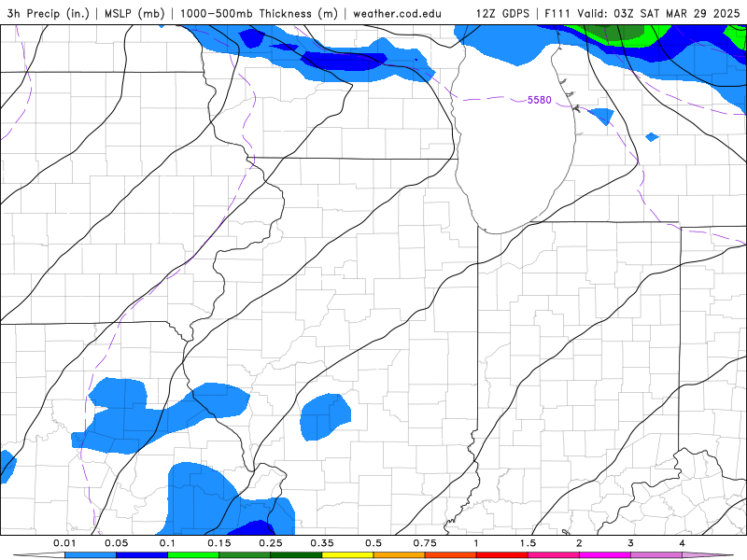Click the 1.5 legend value
This screenshot has width=747, height=560.
coord(528,543)
